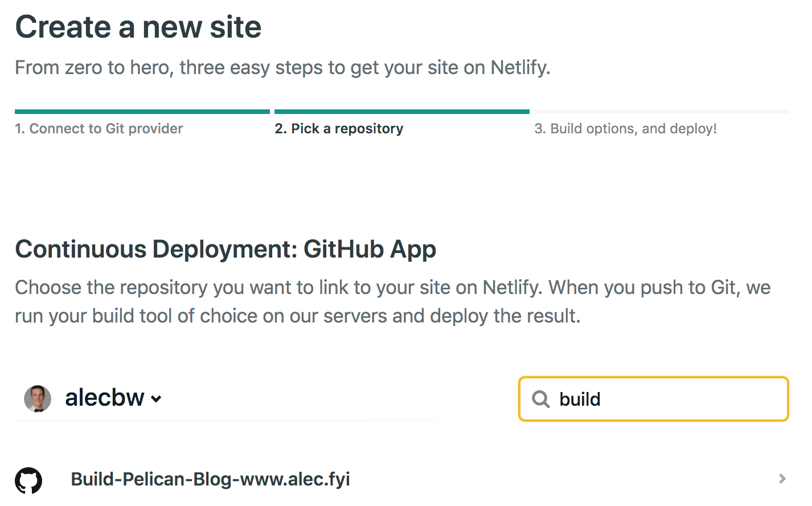
Task: Click the GitHub logo beside Build-Pelican-Blog repository
Action: [x=28, y=480]
